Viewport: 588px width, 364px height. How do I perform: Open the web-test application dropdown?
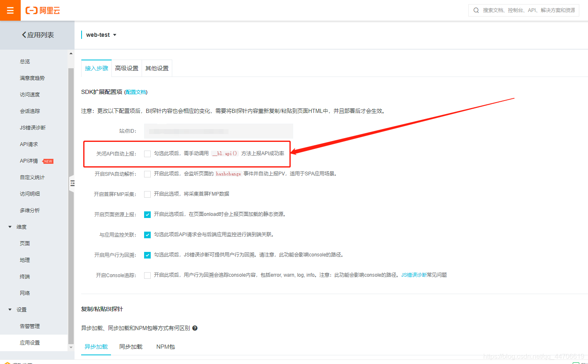(x=101, y=35)
